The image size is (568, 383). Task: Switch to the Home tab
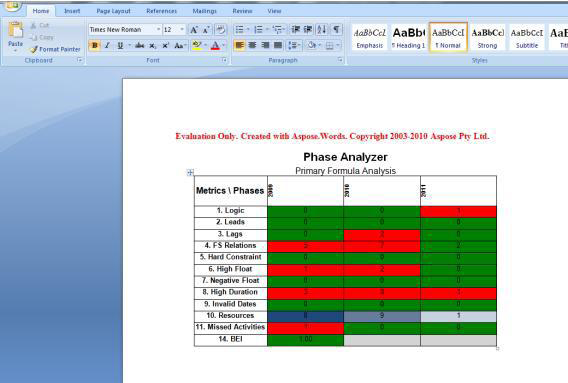(x=41, y=11)
